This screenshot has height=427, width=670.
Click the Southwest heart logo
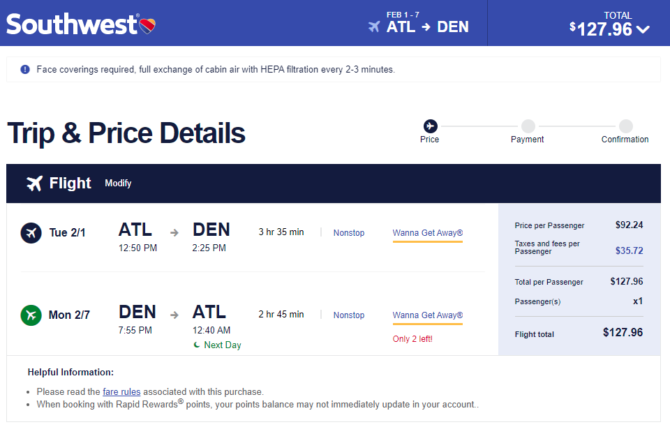147,26
